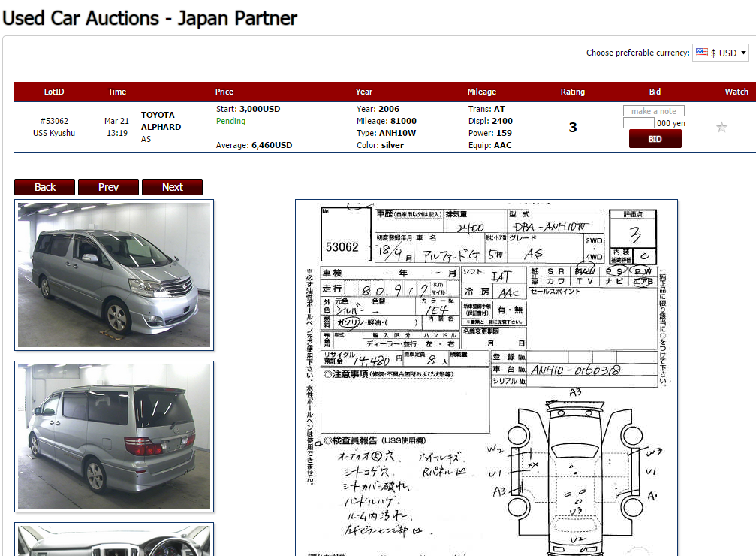Enlarge the auction inspection sheet image
This screenshot has height=556, width=756.
[486, 376]
